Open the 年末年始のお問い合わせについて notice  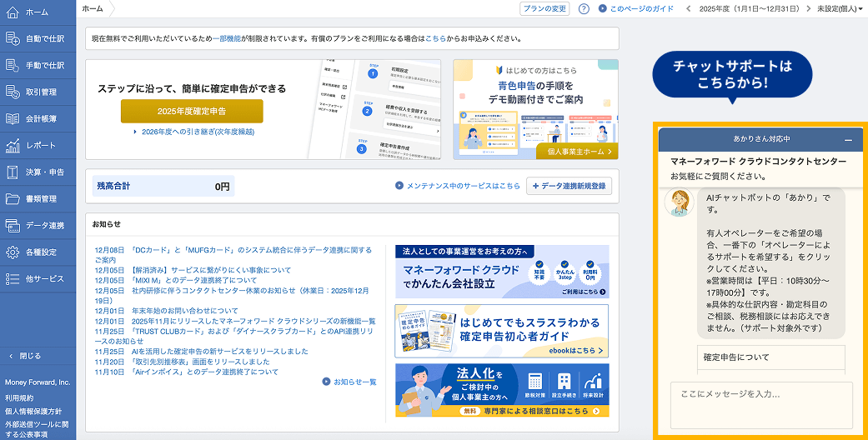click(185, 311)
